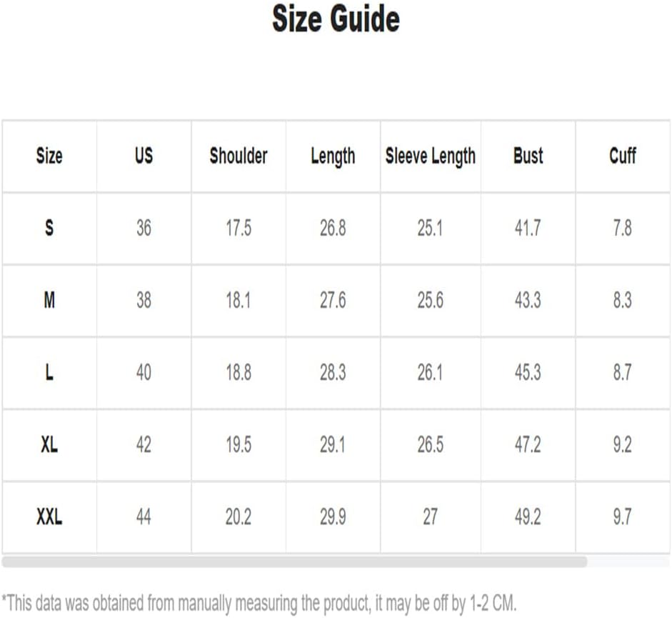Click the manual measurement disclaimer note
672x618 pixels.
click(259, 602)
